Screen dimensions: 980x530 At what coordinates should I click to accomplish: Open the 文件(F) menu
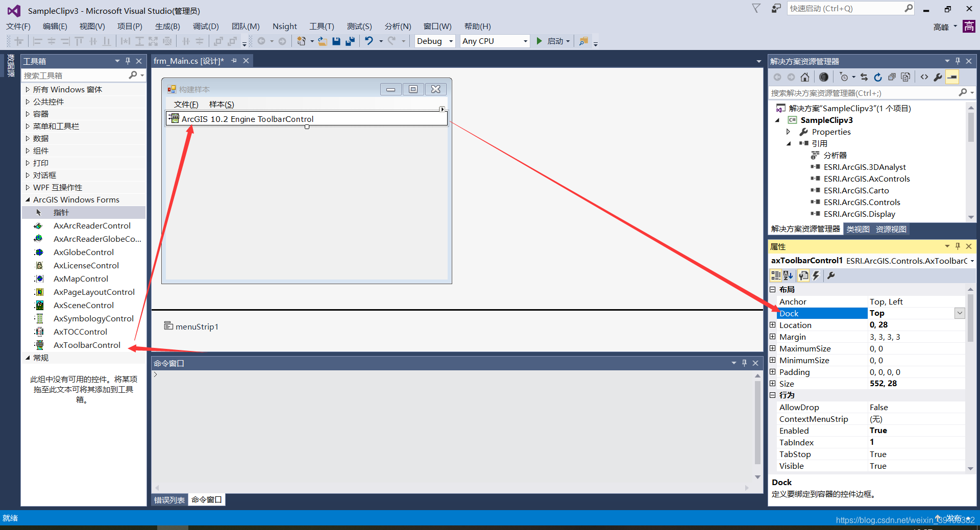(18, 27)
